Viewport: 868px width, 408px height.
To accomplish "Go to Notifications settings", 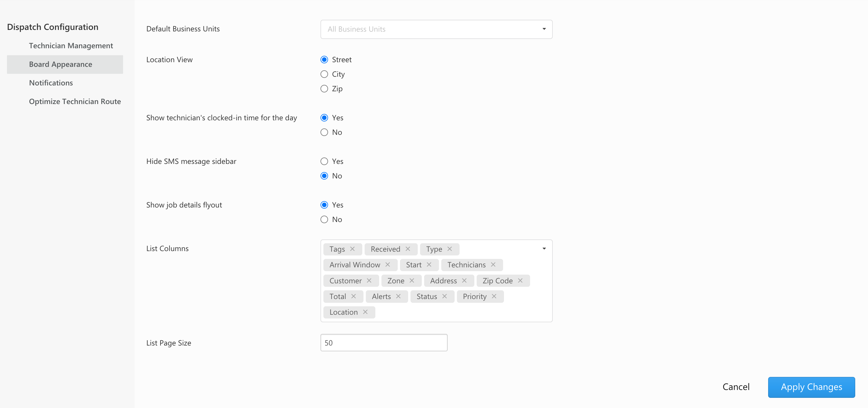I will (x=51, y=83).
